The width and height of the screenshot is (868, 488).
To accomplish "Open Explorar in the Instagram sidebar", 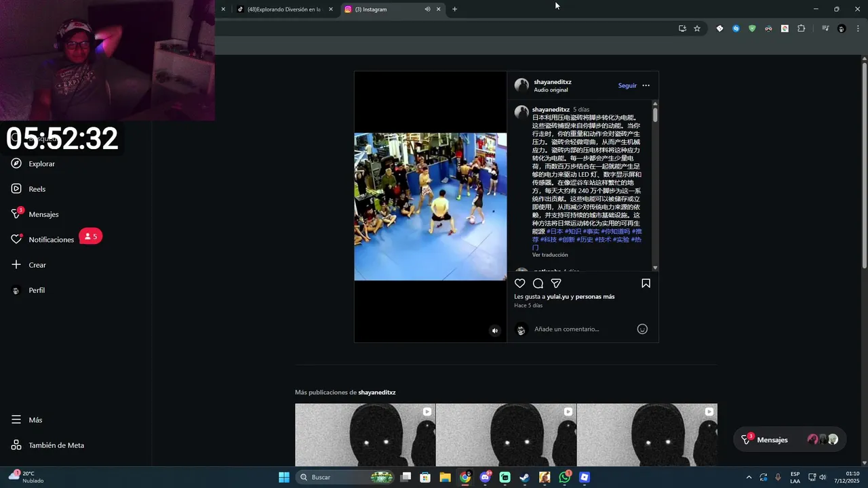I will pyautogui.click(x=33, y=164).
